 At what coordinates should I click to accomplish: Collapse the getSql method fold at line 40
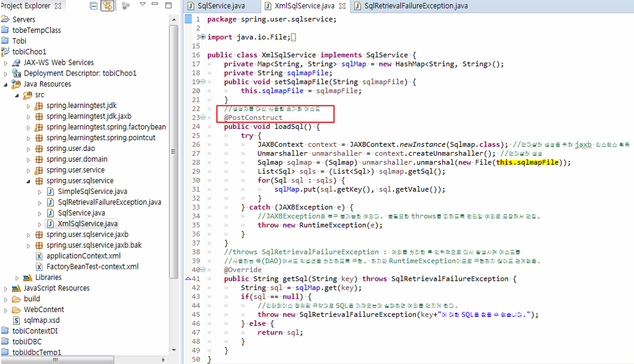[203, 269]
